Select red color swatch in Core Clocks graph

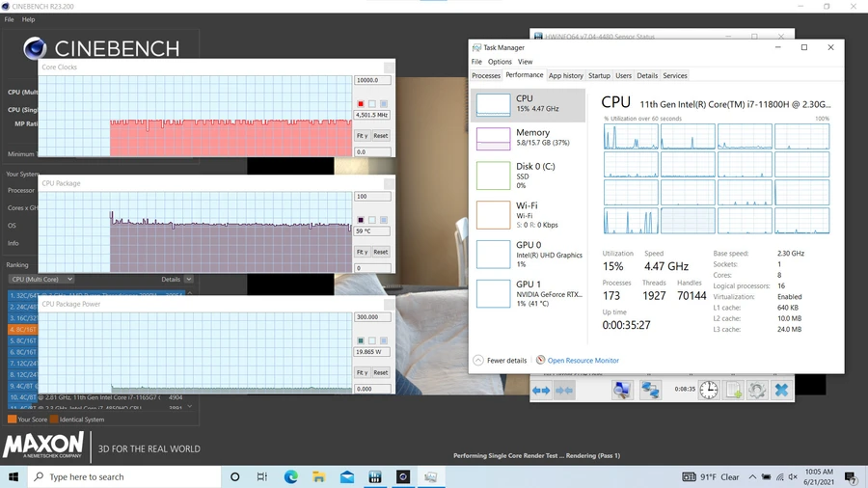click(361, 104)
